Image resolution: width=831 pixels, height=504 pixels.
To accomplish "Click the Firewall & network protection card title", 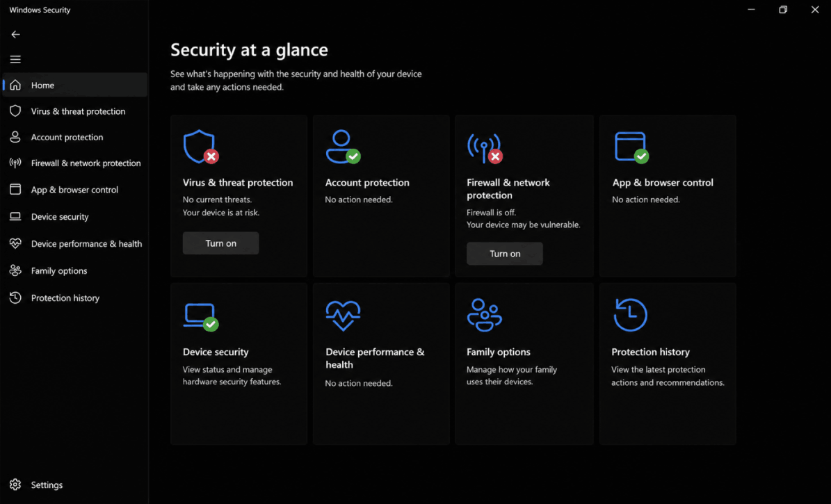I will tap(508, 188).
